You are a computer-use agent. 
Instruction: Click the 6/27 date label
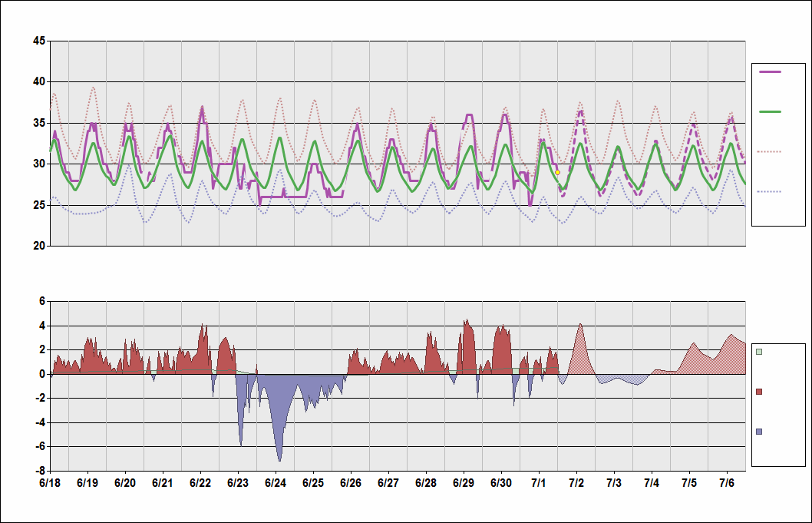[x=388, y=483]
